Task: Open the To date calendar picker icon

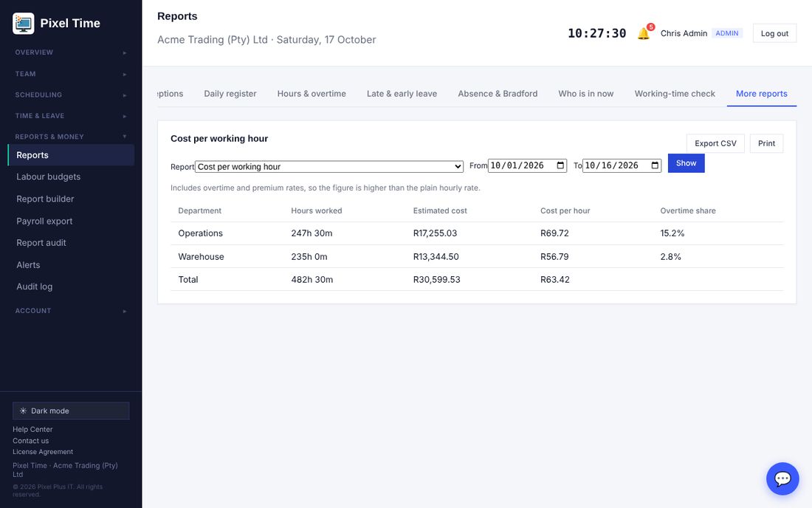Action: [655, 165]
